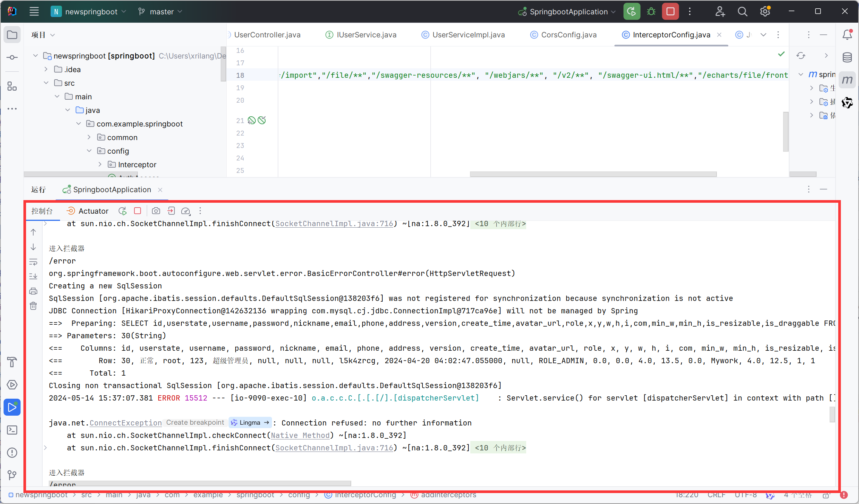859x504 pixels.
Task: Ask Lingma about the exception
Action: 250,423
